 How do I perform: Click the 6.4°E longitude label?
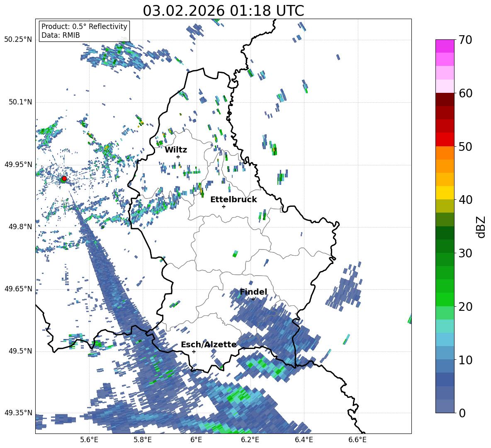coord(304,440)
